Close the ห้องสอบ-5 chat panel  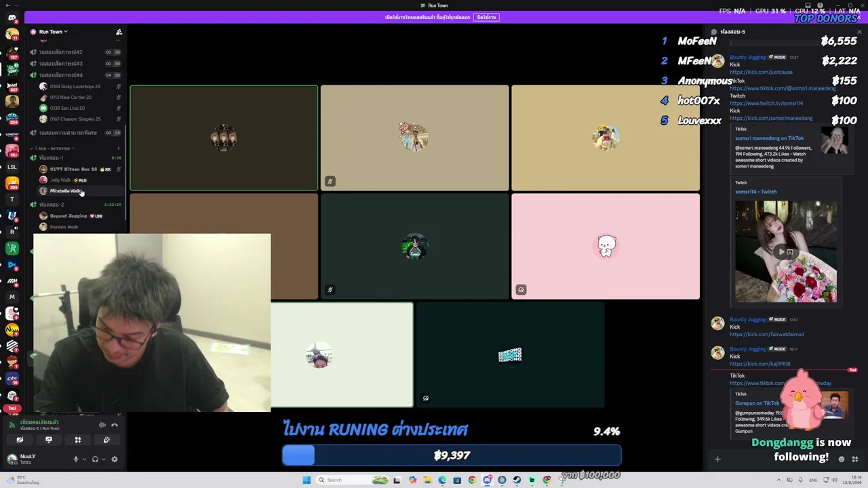coord(859,32)
